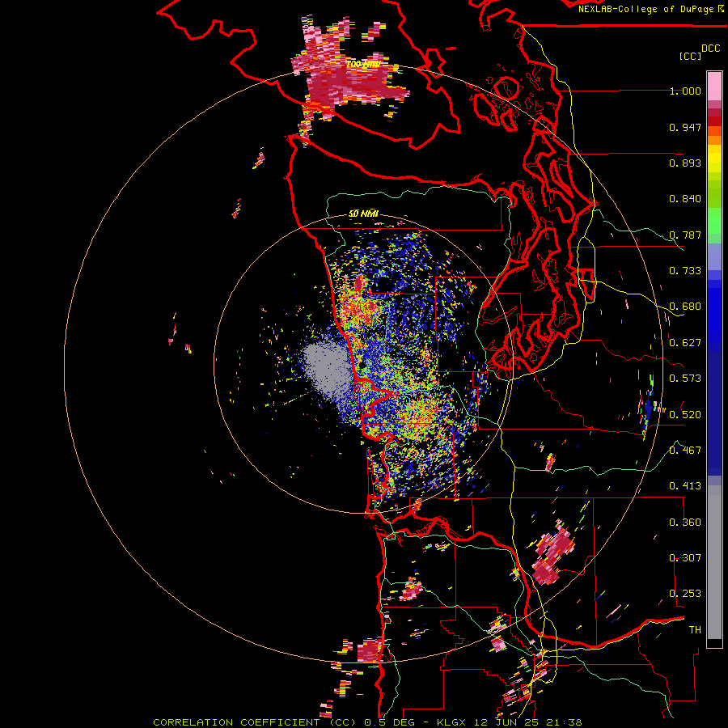This screenshot has height=728, width=728.
Task: Click the NEXLAB-College of DuPage label
Action: (647, 9)
